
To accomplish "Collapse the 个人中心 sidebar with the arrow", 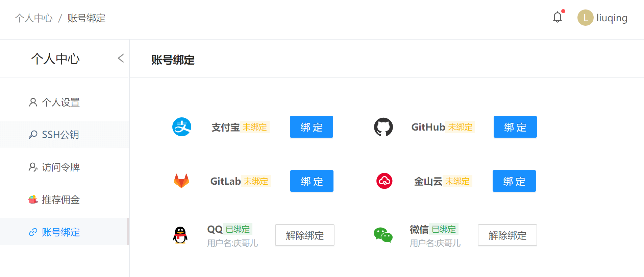I will point(121,58).
